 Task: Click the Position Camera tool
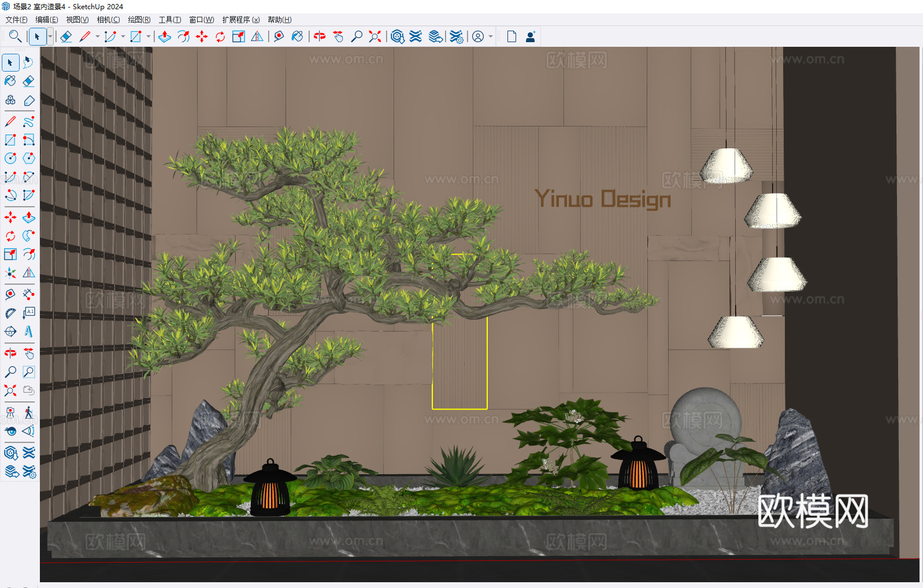pyautogui.click(x=10, y=412)
